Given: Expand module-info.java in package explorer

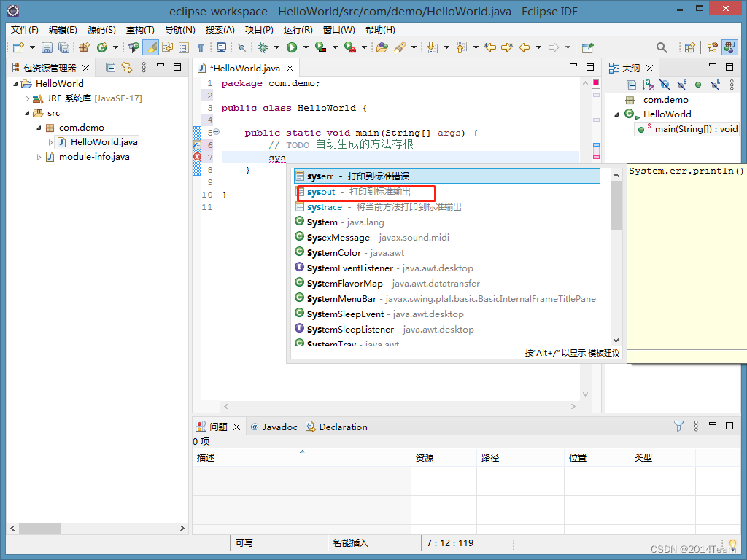Looking at the screenshot, I should tap(39, 157).
